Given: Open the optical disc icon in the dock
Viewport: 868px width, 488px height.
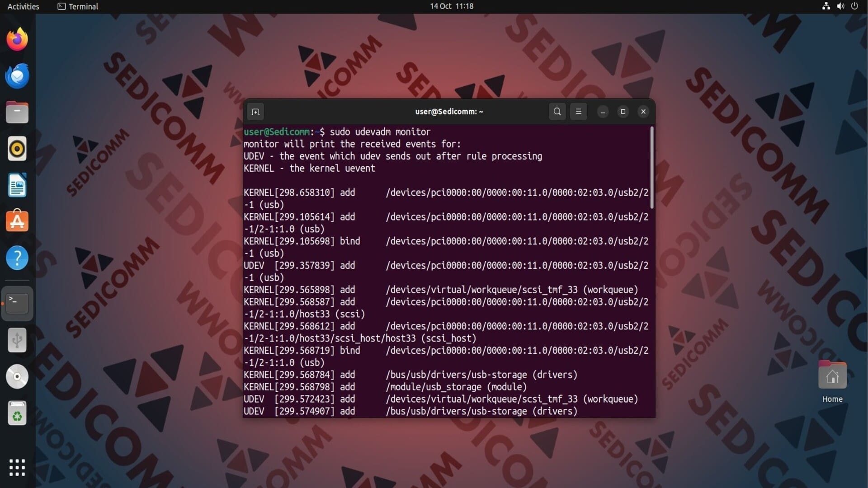Looking at the screenshot, I should coord(17,376).
